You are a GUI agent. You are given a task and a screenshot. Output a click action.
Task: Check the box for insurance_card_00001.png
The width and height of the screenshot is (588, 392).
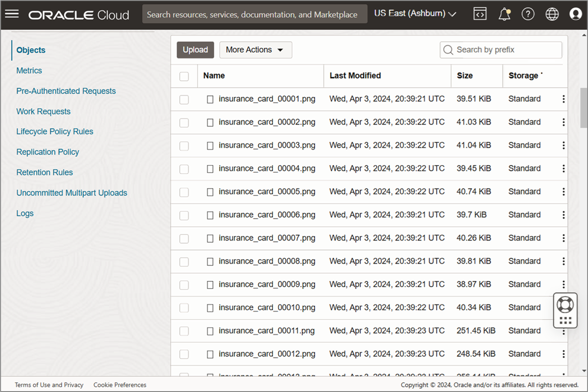point(184,99)
